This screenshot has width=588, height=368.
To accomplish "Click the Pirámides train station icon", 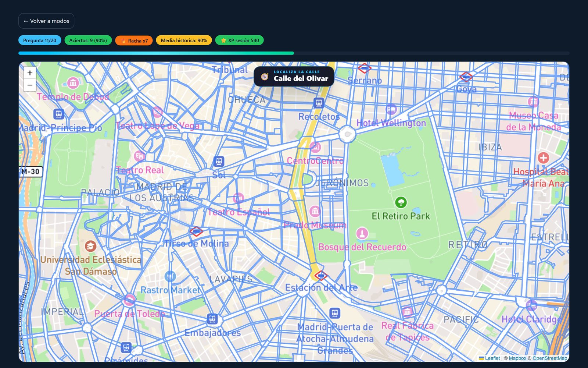I will [x=126, y=347].
